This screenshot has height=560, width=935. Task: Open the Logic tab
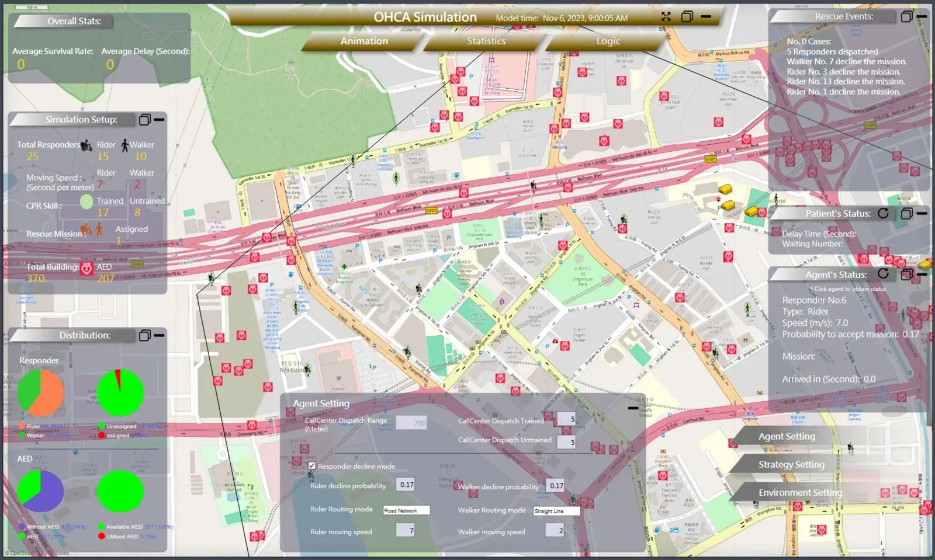tap(608, 41)
